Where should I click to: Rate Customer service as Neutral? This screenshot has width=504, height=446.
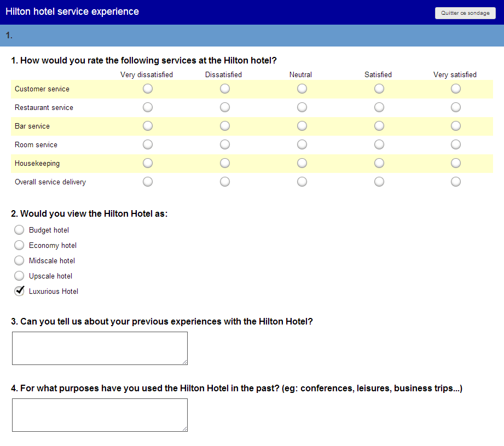coord(302,89)
